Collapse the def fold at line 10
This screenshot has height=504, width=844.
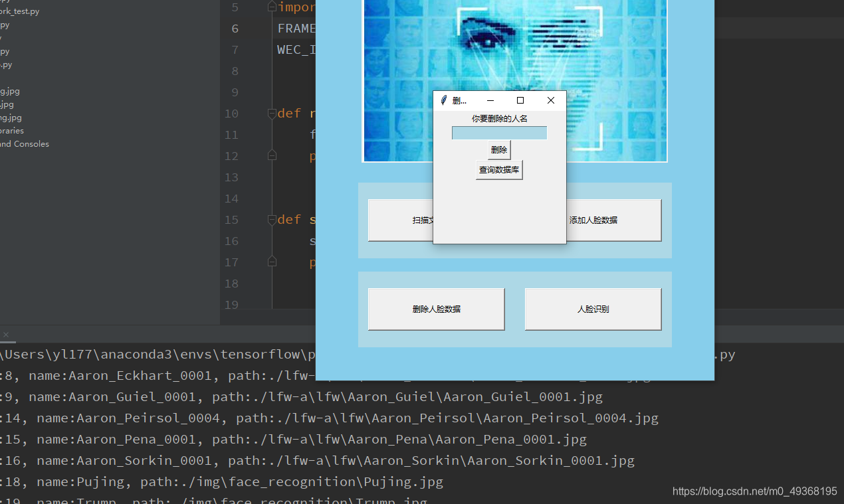[x=271, y=114]
